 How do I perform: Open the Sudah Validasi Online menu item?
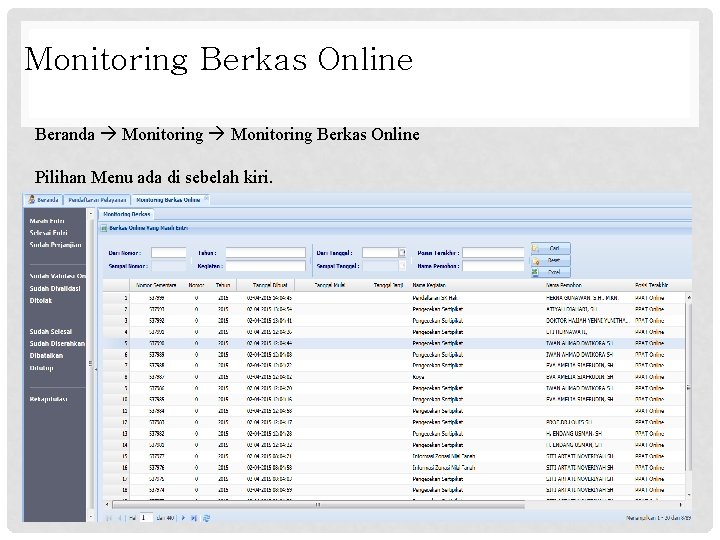click(57, 276)
